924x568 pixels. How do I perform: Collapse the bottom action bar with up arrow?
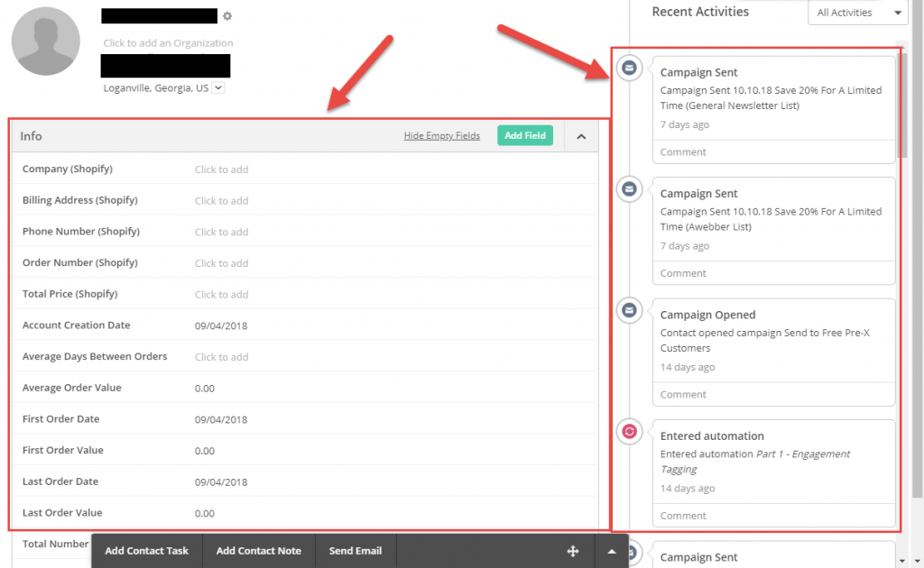[612, 552]
